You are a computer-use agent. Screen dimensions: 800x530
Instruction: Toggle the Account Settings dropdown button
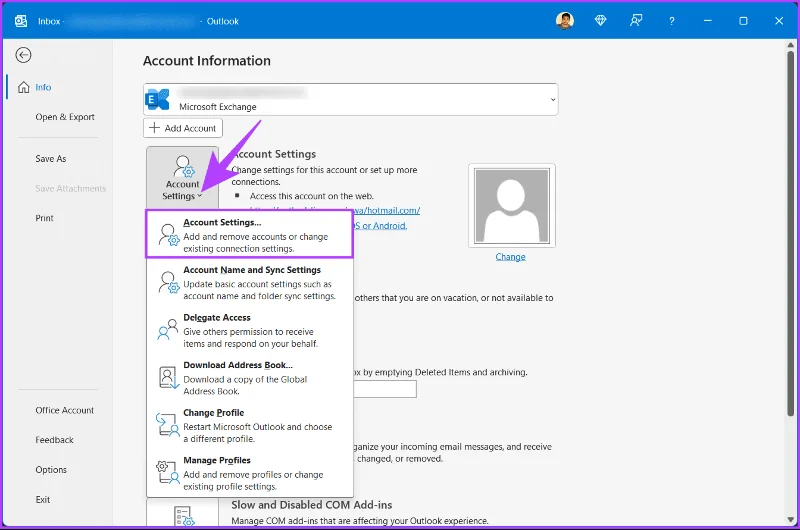(182, 178)
